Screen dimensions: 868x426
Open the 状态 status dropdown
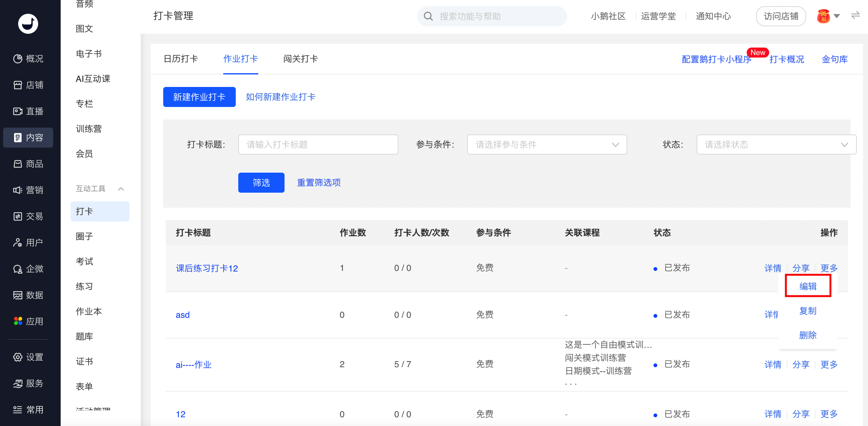tap(776, 145)
